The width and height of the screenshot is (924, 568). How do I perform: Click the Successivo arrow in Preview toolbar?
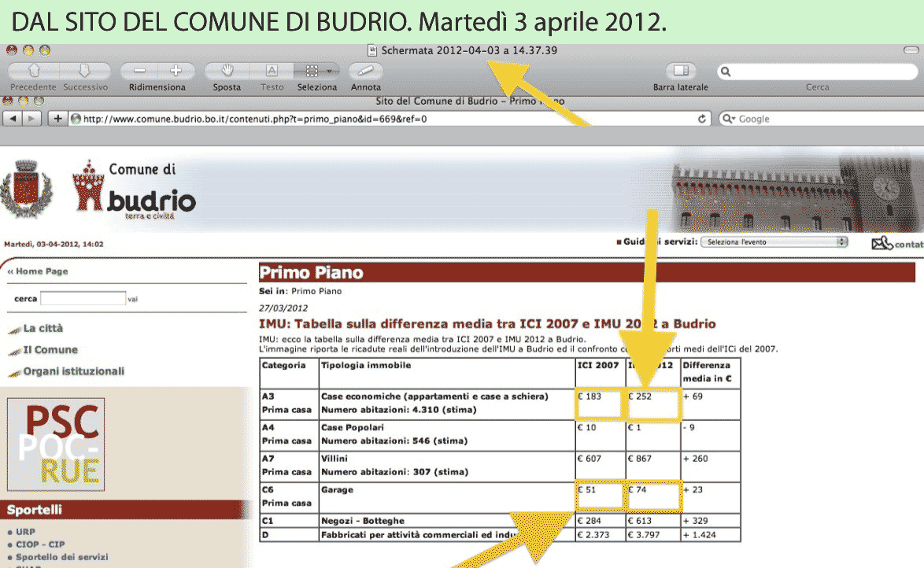coord(85,71)
